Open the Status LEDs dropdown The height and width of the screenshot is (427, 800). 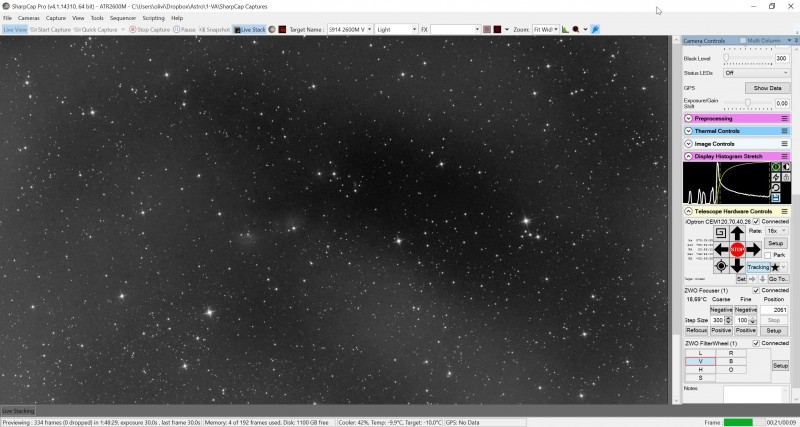point(757,73)
